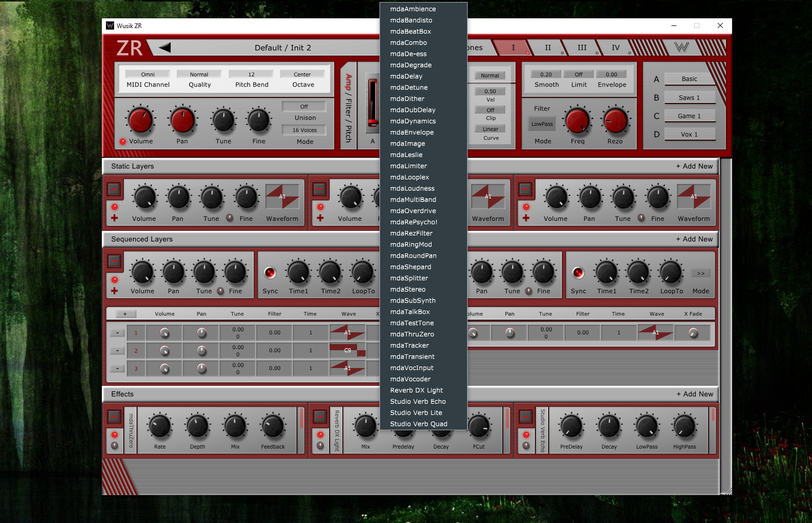Open the third static layer's A1 waveform selector

(694, 197)
